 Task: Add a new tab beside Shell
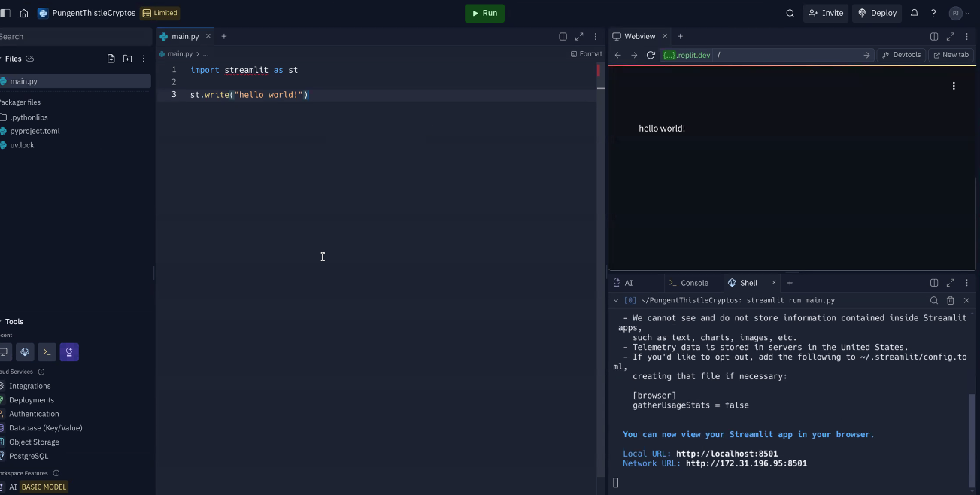point(790,283)
